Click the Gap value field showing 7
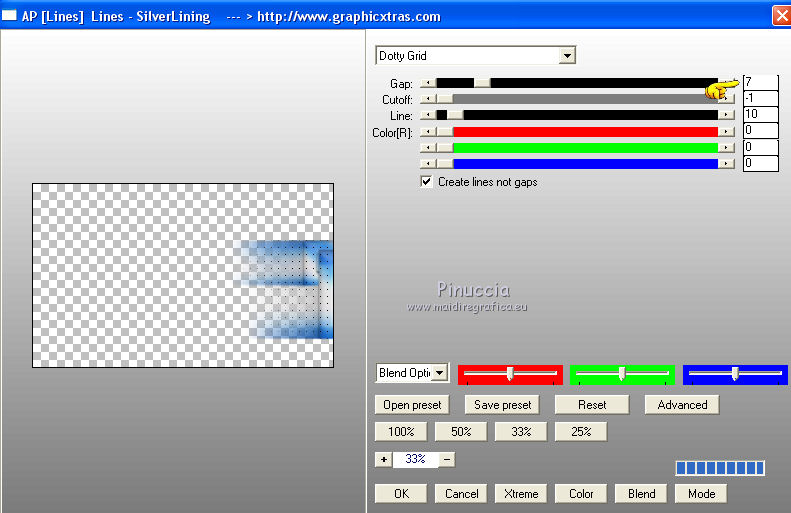This screenshot has height=513, width=791. coord(761,82)
